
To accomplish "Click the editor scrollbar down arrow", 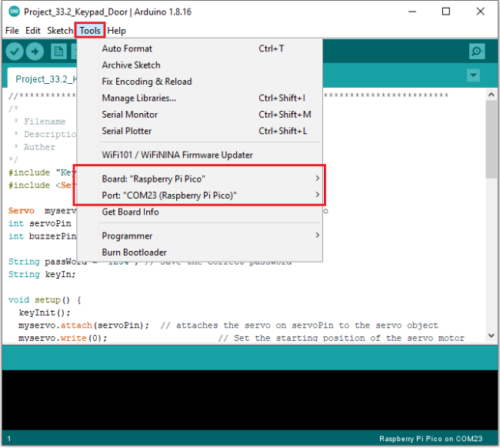I will click(491, 336).
